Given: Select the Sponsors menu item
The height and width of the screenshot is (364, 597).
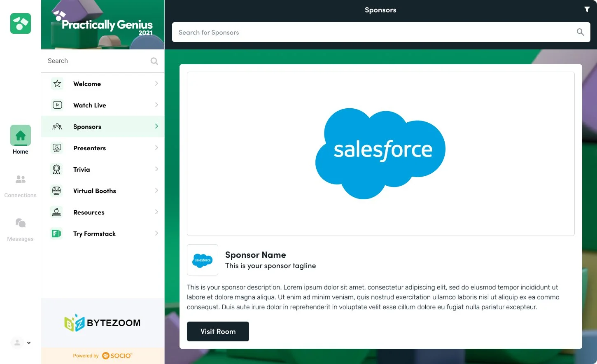Looking at the screenshot, I should [x=103, y=126].
